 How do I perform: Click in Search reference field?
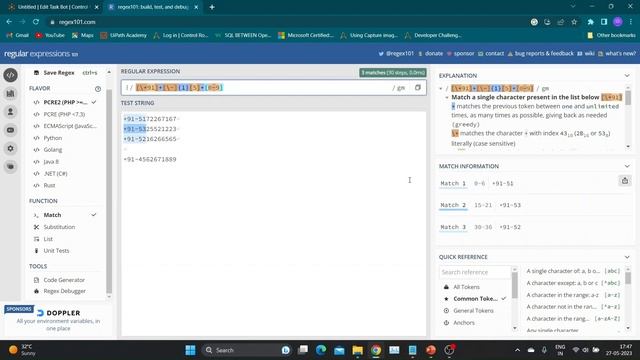[x=474, y=272]
